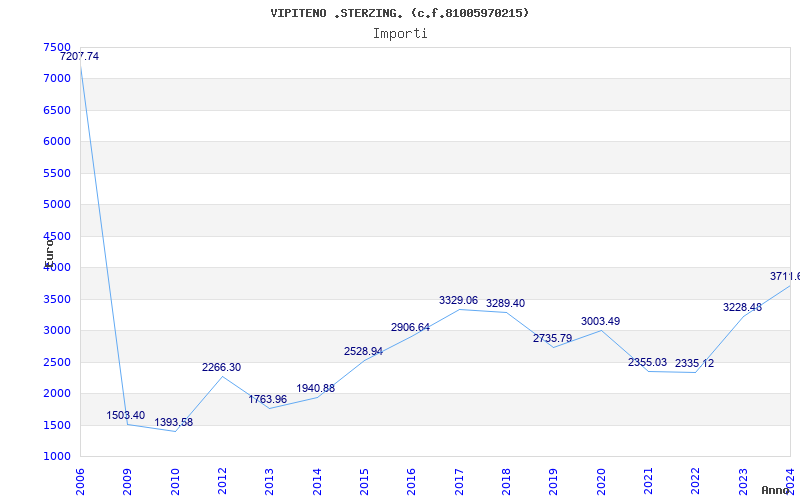
Task: Click x-axis year 2012
Action: 222,482
